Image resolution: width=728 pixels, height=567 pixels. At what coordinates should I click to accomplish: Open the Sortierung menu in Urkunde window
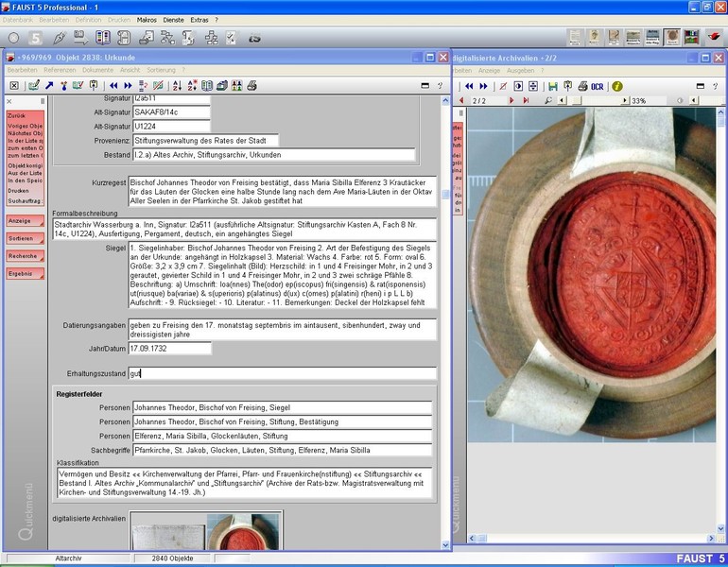click(x=161, y=70)
